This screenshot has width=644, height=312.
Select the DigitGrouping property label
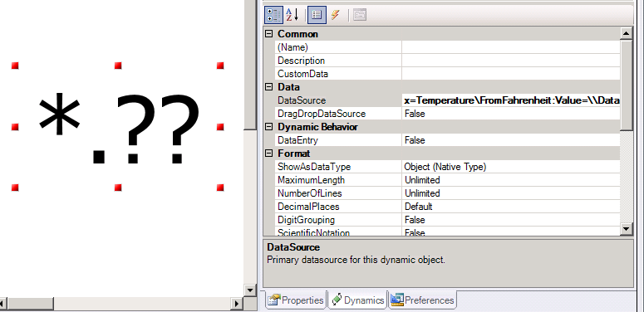click(x=306, y=220)
